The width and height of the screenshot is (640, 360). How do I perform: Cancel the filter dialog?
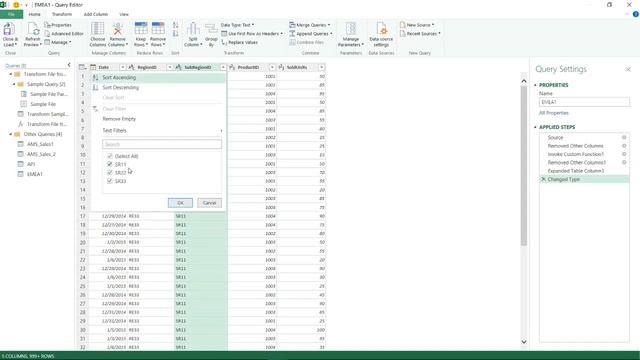[x=209, y=203]
